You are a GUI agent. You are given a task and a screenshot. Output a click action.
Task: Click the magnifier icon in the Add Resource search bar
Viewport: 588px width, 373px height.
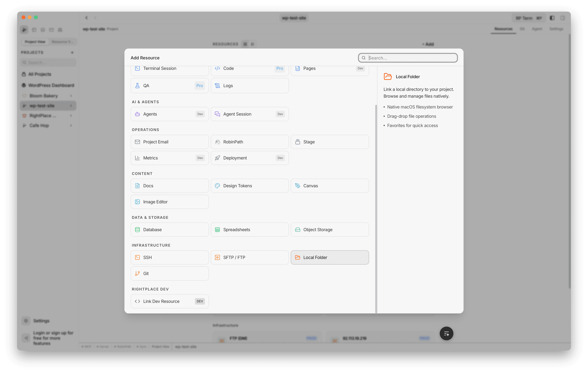coord(364,58)
